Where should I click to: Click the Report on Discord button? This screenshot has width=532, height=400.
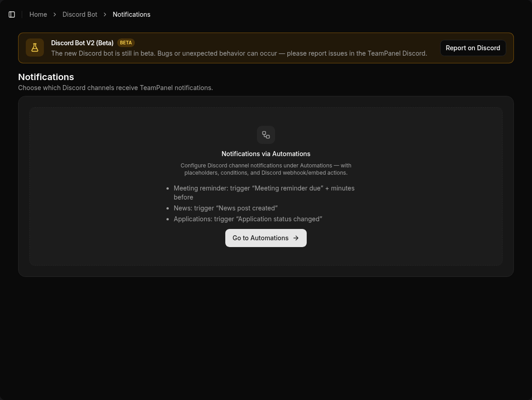473,48
